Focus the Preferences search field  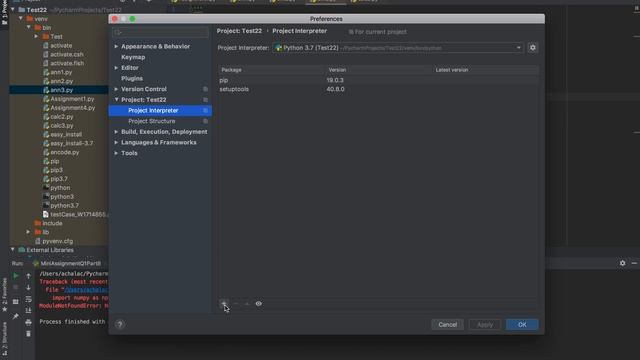pyautogui.click(x=160, y=32)
